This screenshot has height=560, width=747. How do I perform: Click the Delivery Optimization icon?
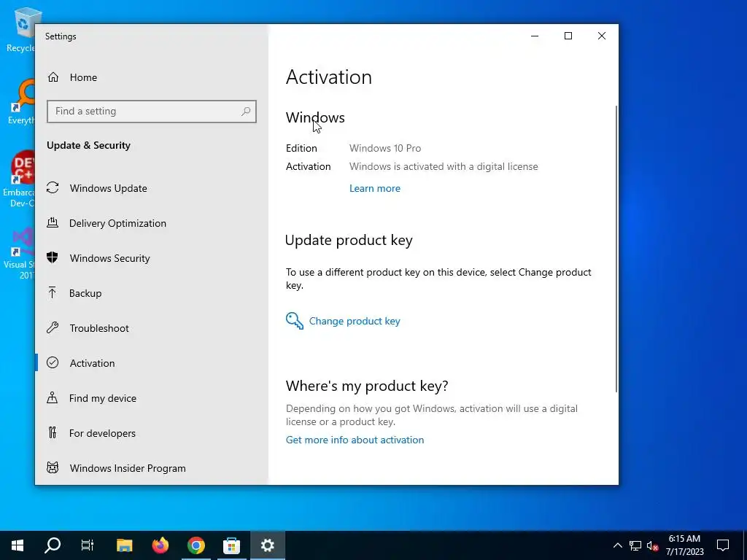click(53, 223)
